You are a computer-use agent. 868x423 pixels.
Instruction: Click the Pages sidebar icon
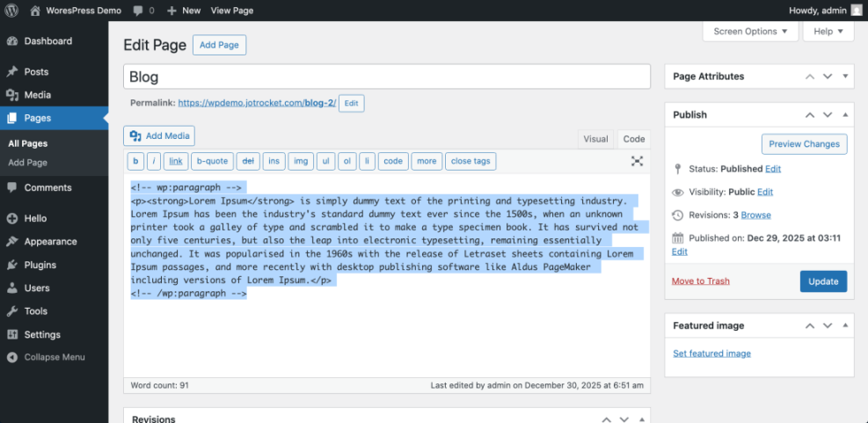point(12,118)
